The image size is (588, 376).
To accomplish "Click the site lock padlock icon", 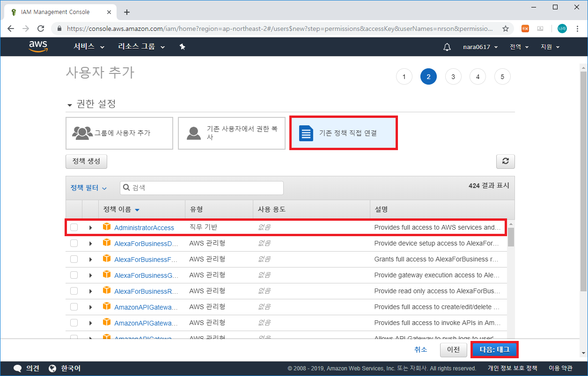I will click(59, 29).
